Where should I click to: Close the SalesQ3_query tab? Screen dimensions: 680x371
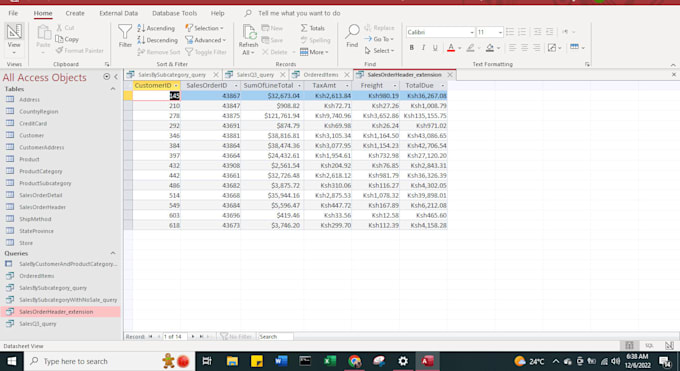[x=282, y=75]
